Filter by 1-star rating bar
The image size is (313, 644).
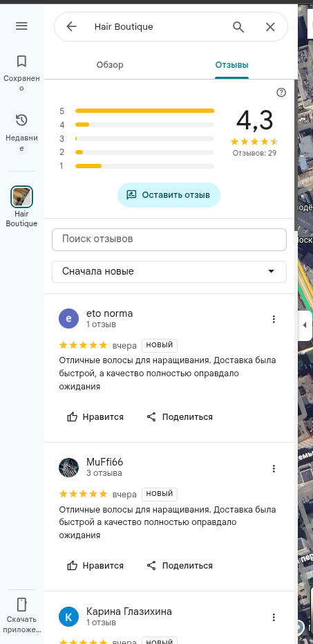pyautogui.click(x=144, y=166)
